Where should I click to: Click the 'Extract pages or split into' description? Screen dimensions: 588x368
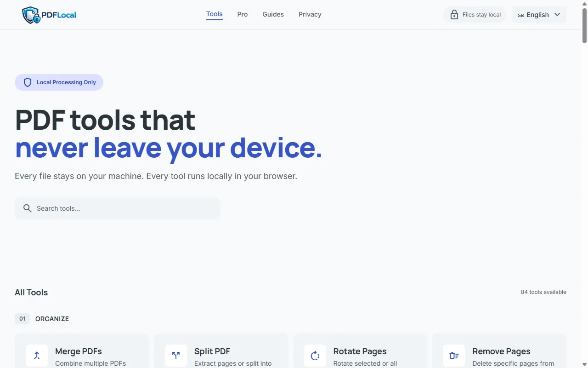(233, 363)
